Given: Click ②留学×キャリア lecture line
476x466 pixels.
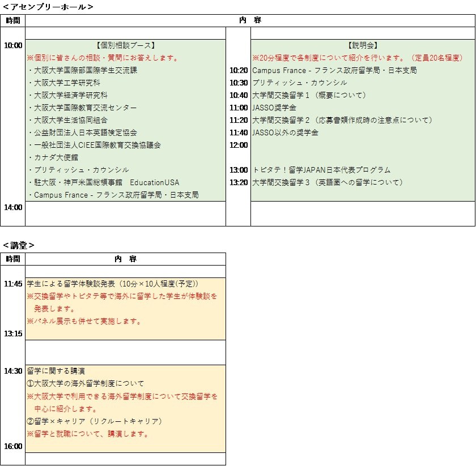Looking at the screenshot, I should click(x=95, y=421).
